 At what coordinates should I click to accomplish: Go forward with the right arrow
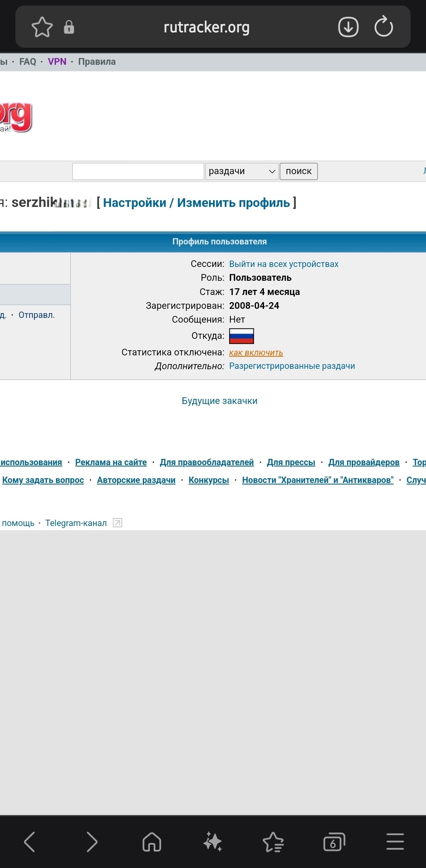coord(92,842)
